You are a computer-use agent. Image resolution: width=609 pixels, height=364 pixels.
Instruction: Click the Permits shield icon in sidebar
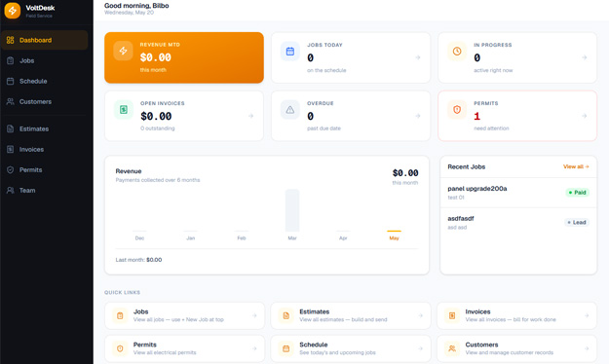click(x=11, y=170)
